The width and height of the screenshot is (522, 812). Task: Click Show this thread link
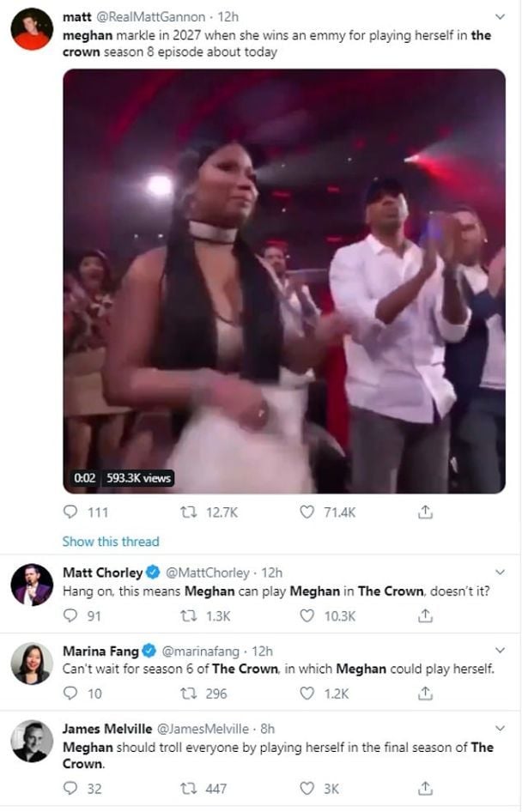112,541
